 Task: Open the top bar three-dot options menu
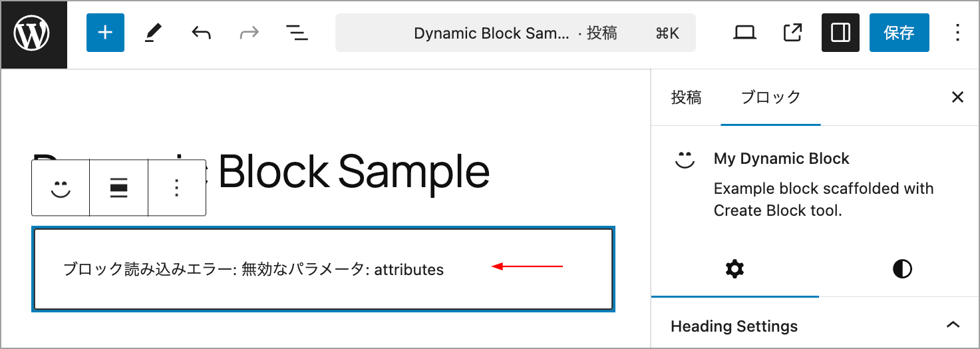[957, 33]
